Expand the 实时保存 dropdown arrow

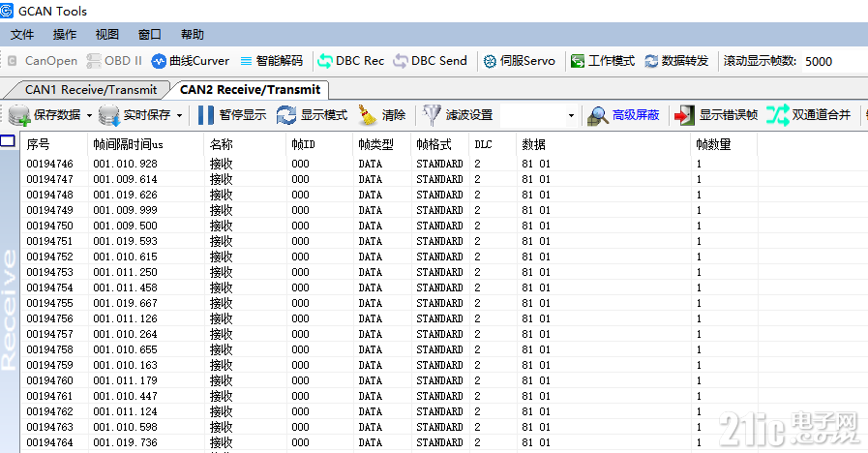coord(179,116)
